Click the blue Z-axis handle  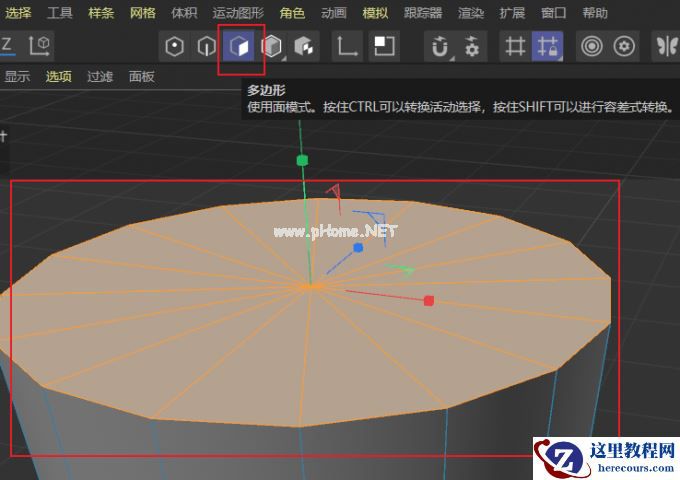[x=358, y=248]
